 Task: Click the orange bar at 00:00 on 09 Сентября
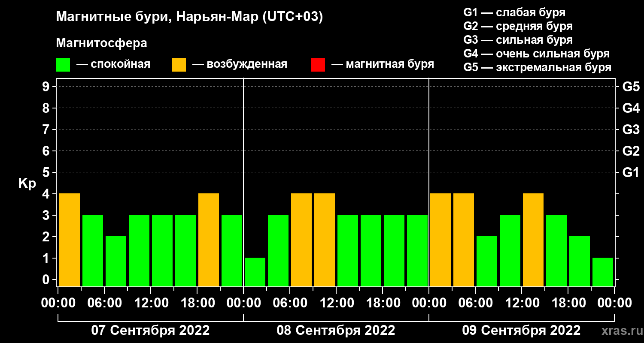440,240
